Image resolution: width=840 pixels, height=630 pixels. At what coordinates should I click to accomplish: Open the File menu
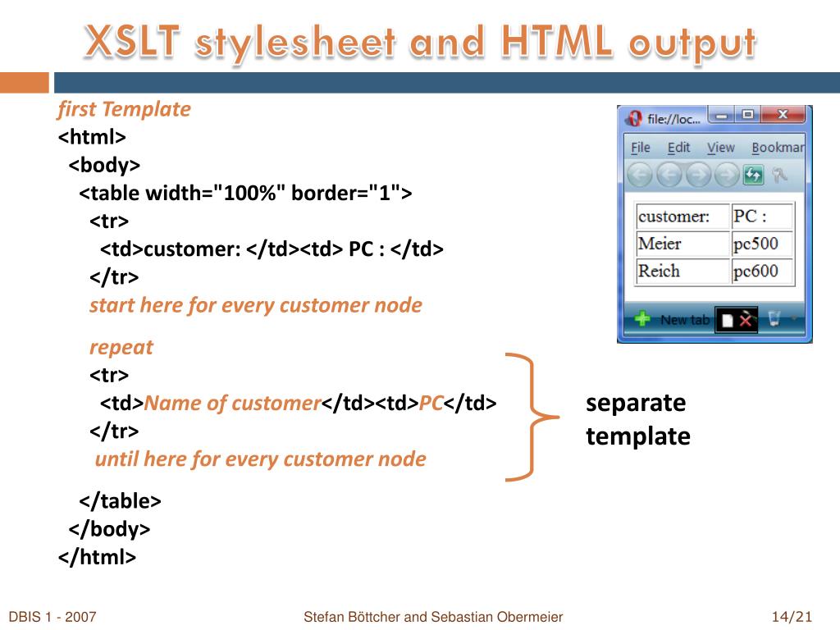tap(643, 148)
